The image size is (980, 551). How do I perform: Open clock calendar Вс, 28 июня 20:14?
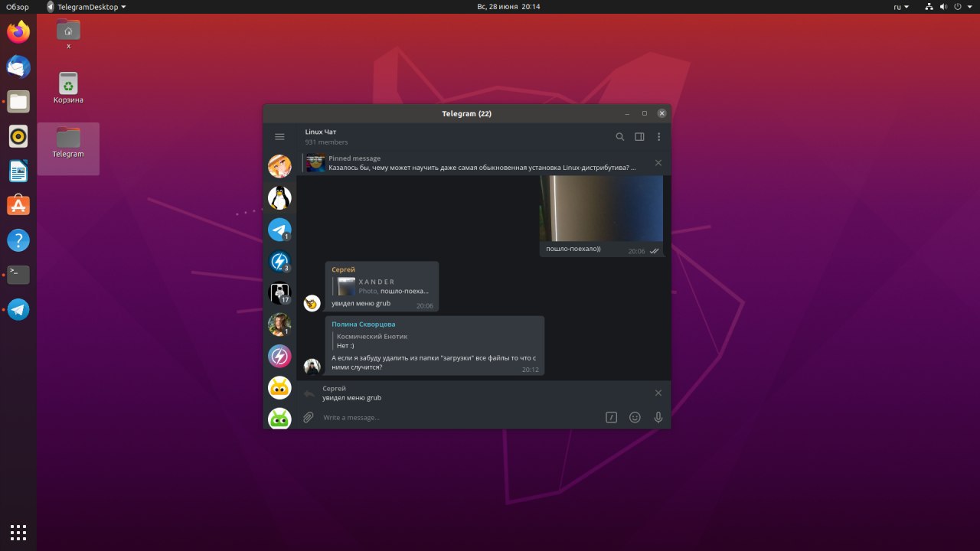pos(508,6)
